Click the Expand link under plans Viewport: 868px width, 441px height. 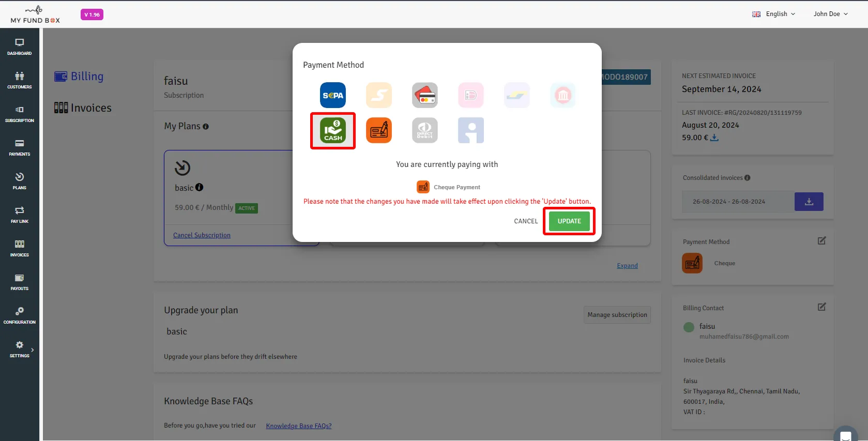pos(627,266)
